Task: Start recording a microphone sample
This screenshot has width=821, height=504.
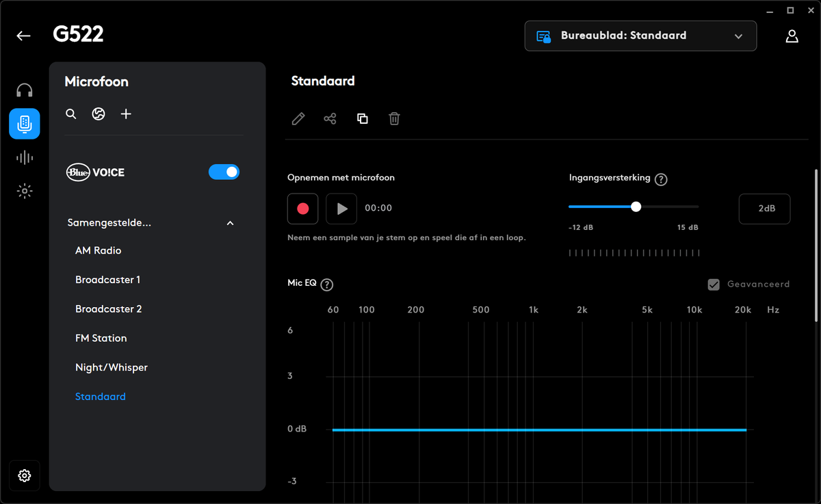Action: [x=303, y=209]
